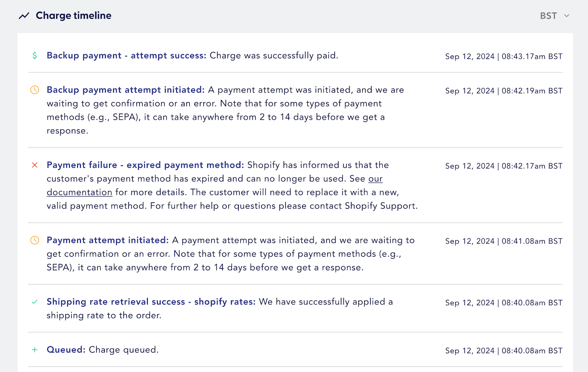Click the timestamp of the successful charge event
This screenshot has width=588, height=372.
[x=503, y=56]
